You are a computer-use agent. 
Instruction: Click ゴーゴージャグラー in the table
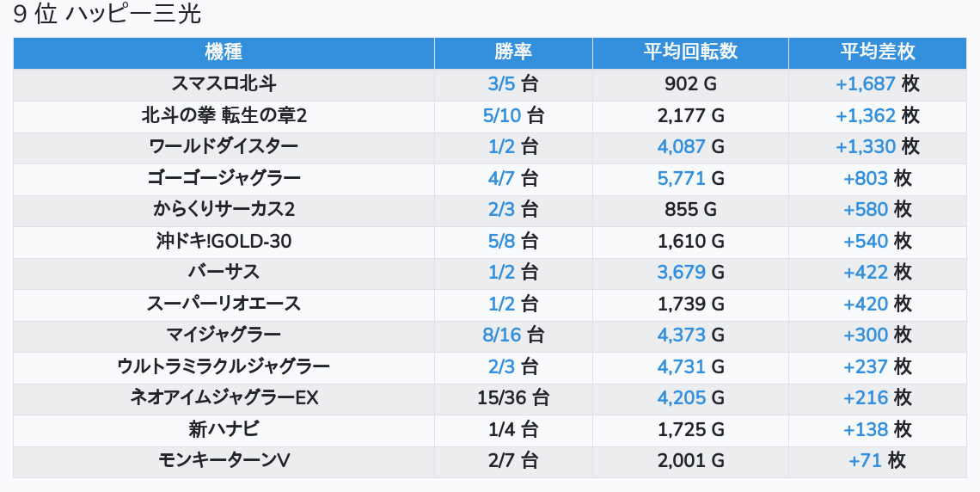(224, 178)
